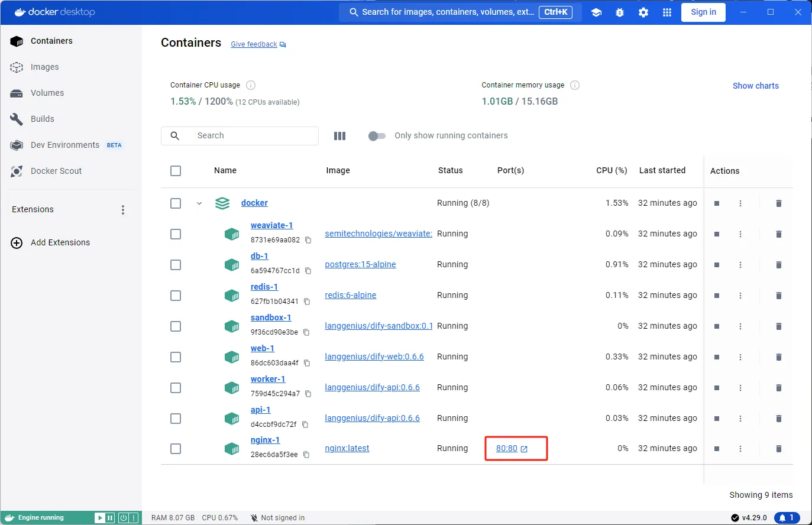Open the sandbox-1 container details link

[x=271, y=317]
